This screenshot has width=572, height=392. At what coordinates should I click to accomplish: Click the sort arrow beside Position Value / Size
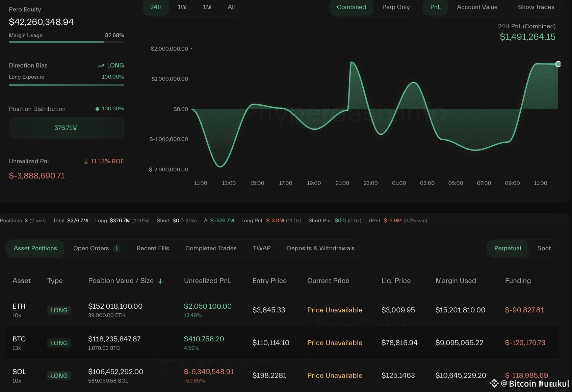click(x=160, y=281)
